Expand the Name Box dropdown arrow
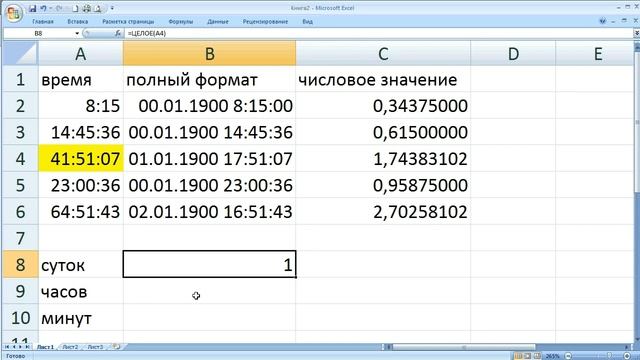Image resolution: width=640 pixels, height=360 pixels. pyautogui.click(x=77, y=33)
